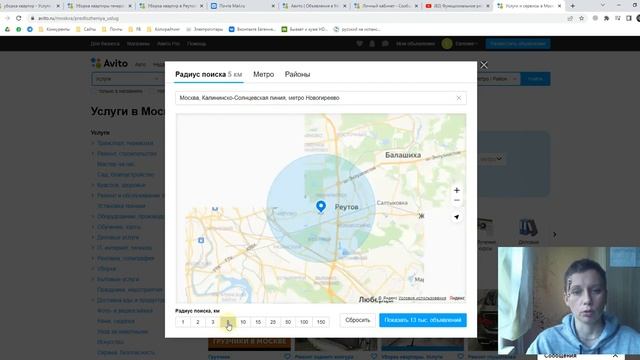Click next arrow in category carousel
This screenshot has height=360, width=640.
tap(554, 234)
